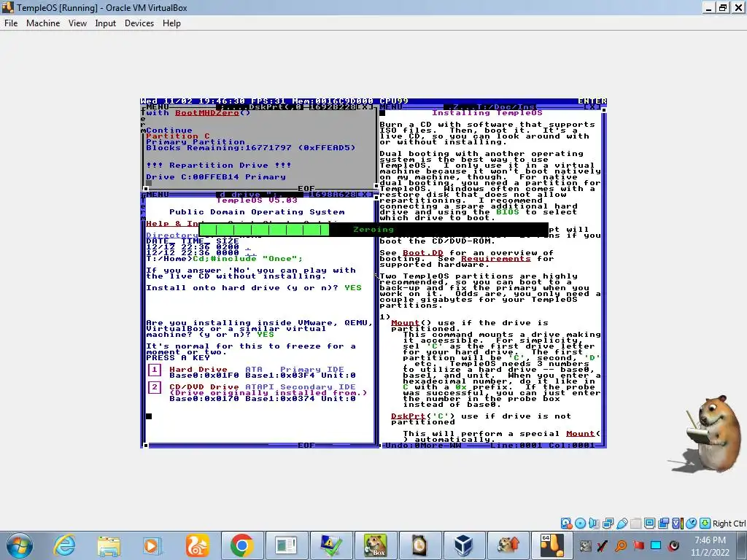
Task: Follow the Requirements link
Action: point(495,259)
